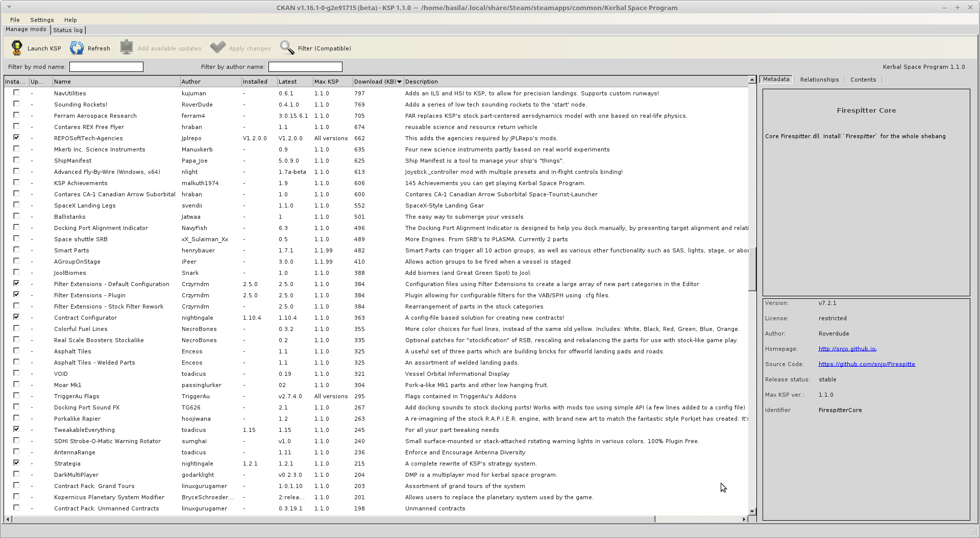Click Filter (Compatible) button label
This screenshot has width=980, height=538.
point(325,48)
